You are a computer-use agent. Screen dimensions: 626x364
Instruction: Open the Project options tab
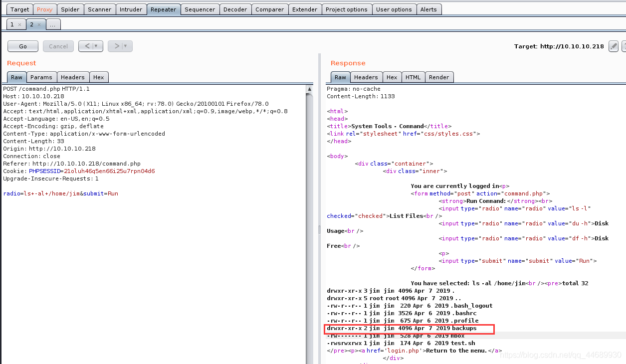[346, 9]
